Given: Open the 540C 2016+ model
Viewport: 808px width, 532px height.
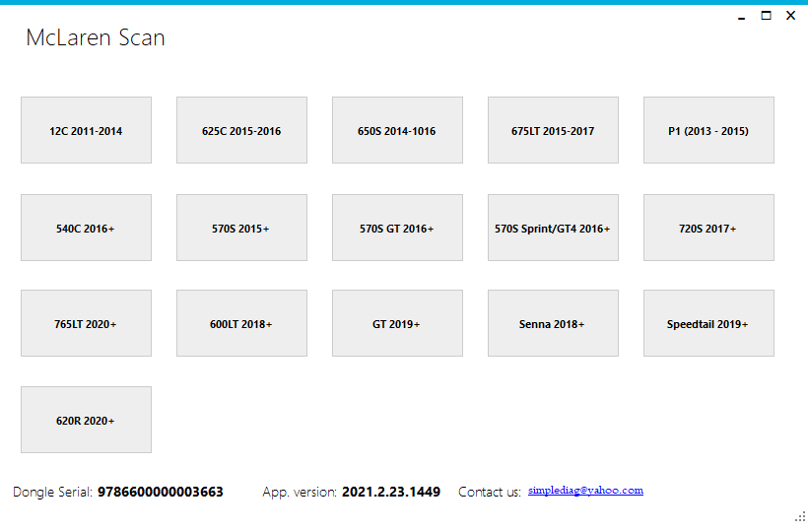Looking at the screenshot, I should (86, 228).
